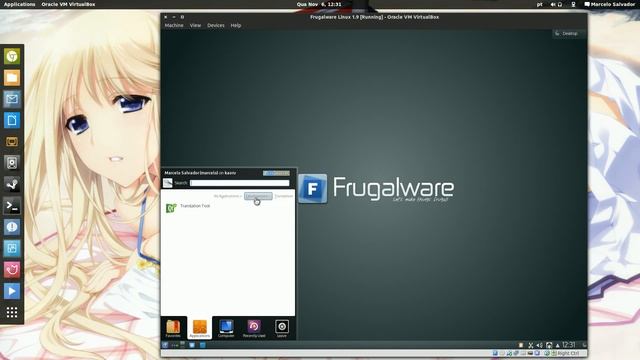Open the Machine menu in VirtualBox
This screenshot has width=640, height=360.
(174, 25)
